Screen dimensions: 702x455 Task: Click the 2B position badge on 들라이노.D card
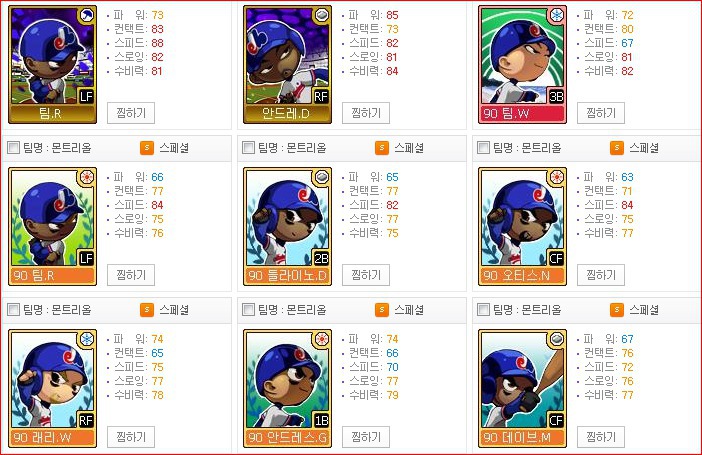(x=321, y=258)
